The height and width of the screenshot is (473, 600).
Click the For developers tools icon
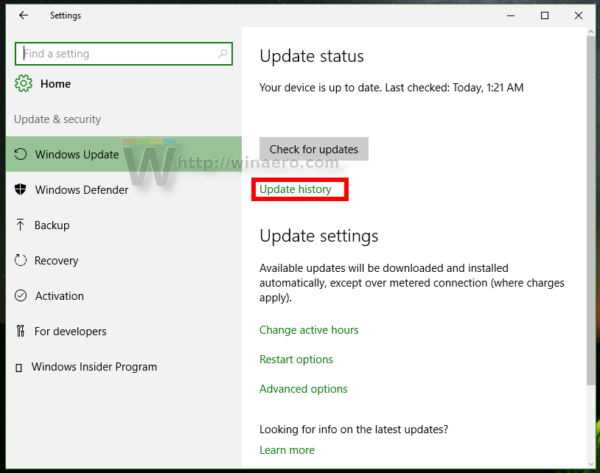pyautogui.click(x=21, y=331)
